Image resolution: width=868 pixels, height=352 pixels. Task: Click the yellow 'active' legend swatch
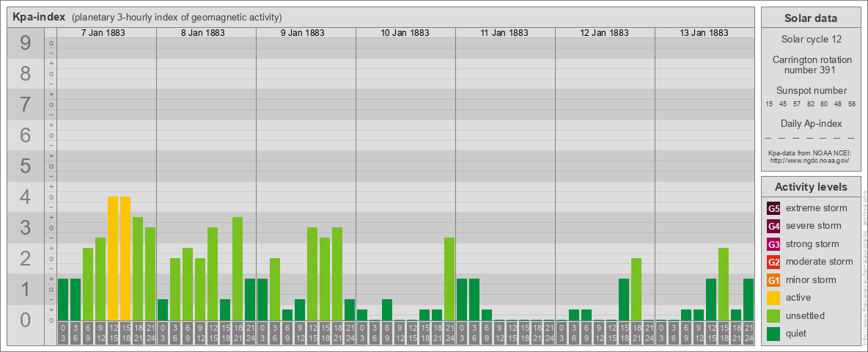point(773,298)
